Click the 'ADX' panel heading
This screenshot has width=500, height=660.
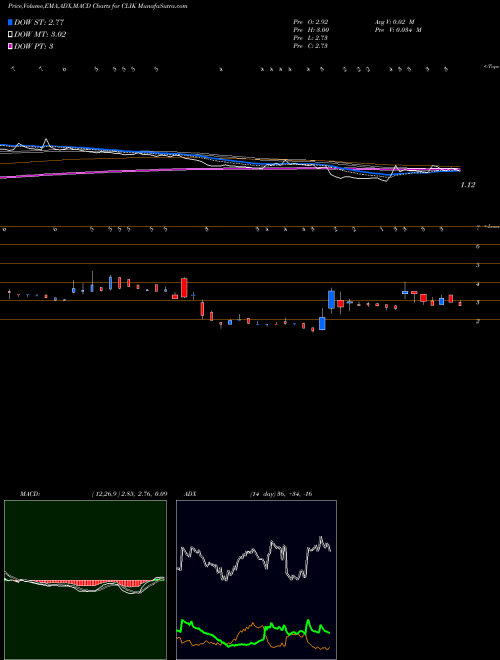[191, 494]
